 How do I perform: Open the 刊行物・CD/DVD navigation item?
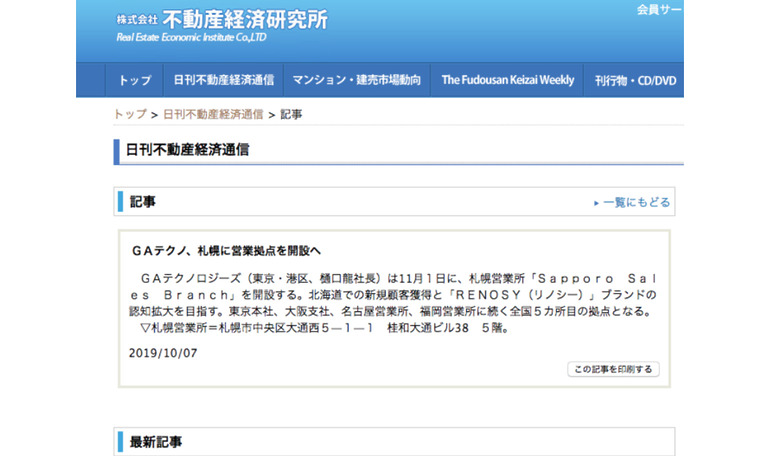[x=635, y=80]
